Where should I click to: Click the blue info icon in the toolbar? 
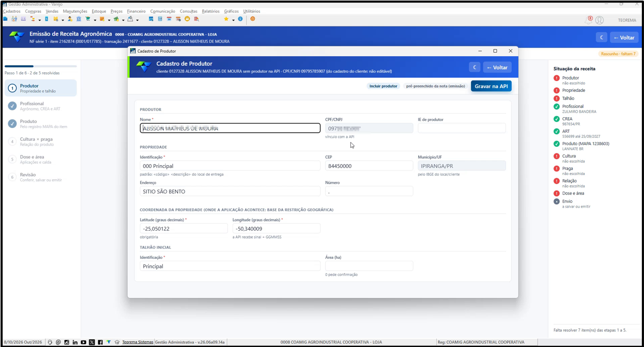point(240,19)
